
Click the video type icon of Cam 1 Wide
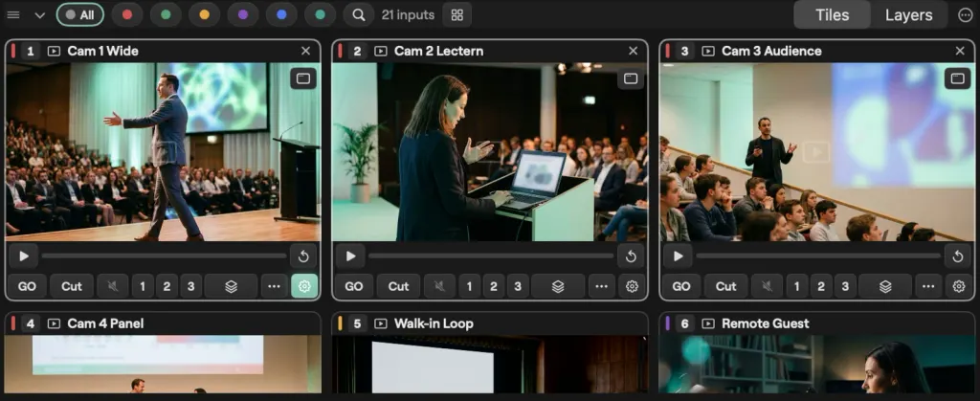point(55,52)
